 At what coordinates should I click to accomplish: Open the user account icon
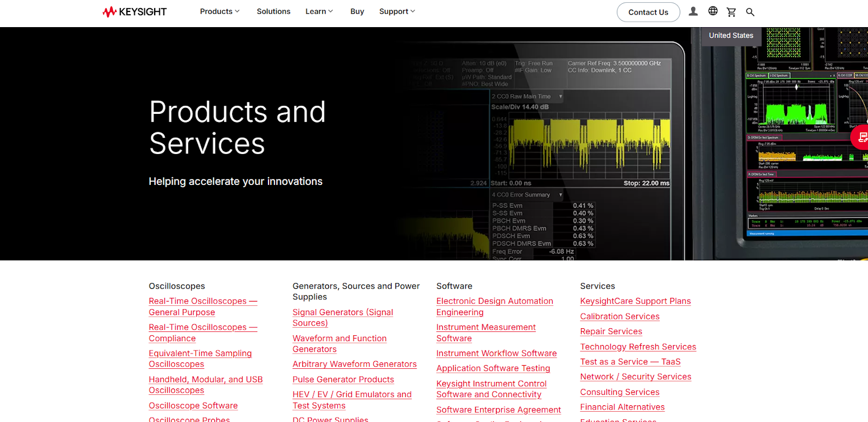(693, 11)
